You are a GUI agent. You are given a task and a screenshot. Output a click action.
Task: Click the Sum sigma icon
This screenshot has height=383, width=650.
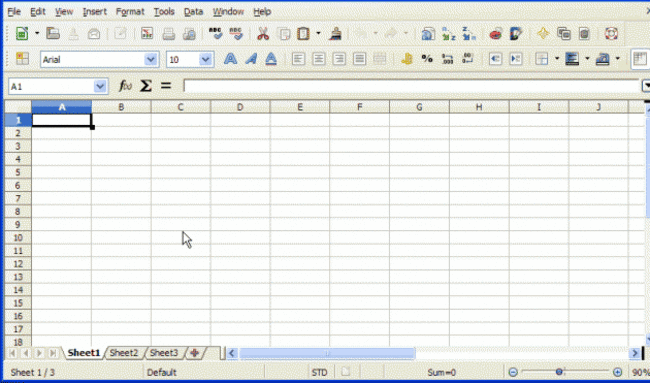tap(146, 86)
